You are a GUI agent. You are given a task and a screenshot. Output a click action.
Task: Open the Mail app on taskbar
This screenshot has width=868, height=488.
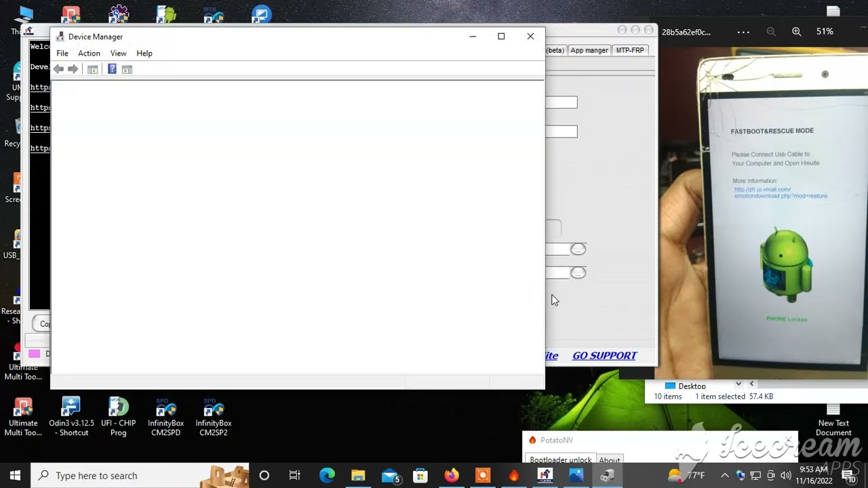pos(390,476)
